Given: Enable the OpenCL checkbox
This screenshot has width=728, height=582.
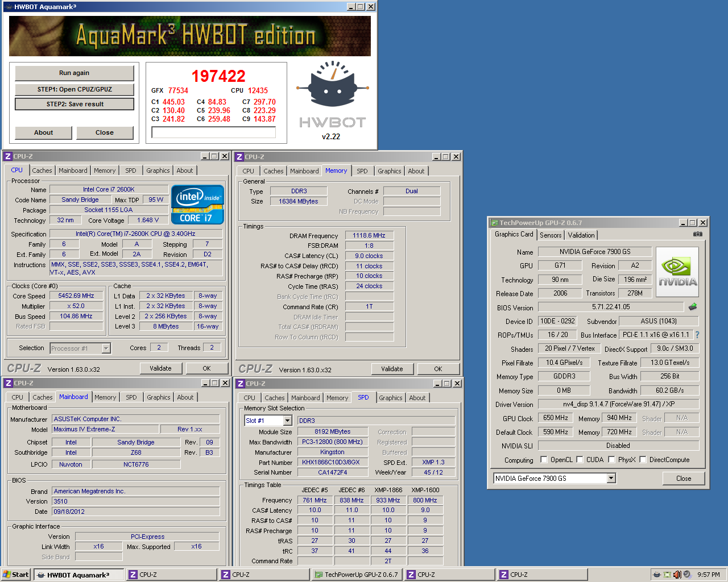Looking at the screenshot, I should (x=544, y=459).
